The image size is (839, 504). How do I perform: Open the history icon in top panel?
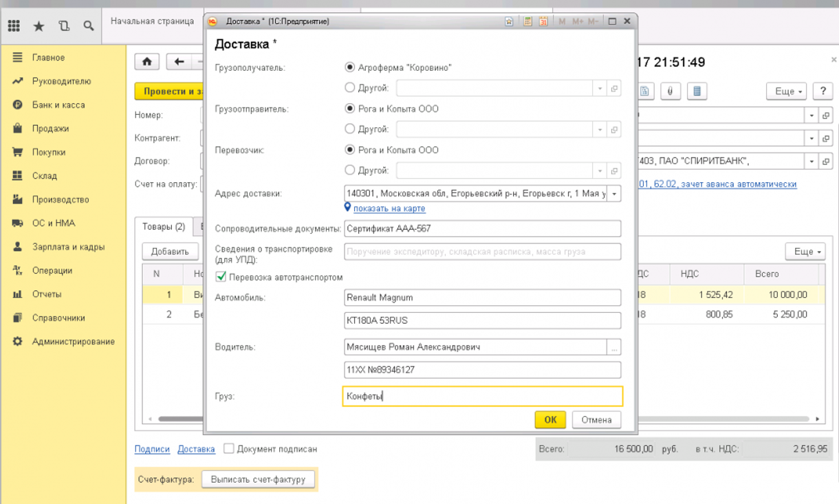[x=64, y=26]
